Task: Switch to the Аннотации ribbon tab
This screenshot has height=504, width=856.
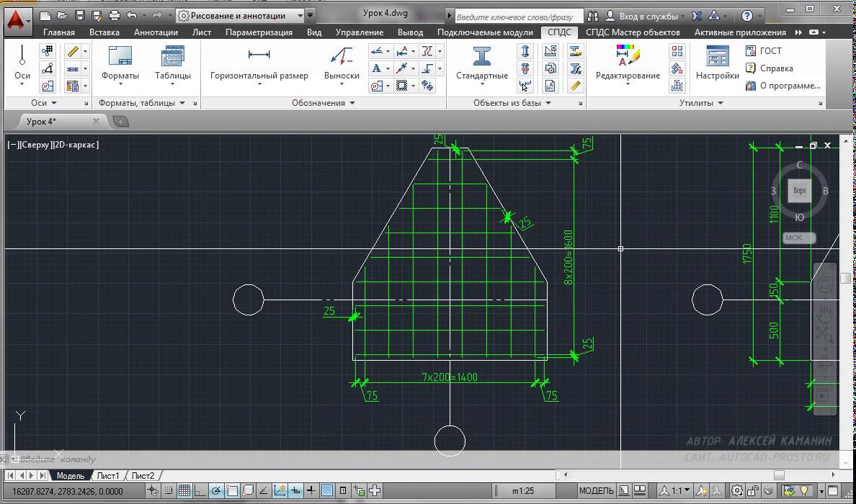Action: [156, 32]
